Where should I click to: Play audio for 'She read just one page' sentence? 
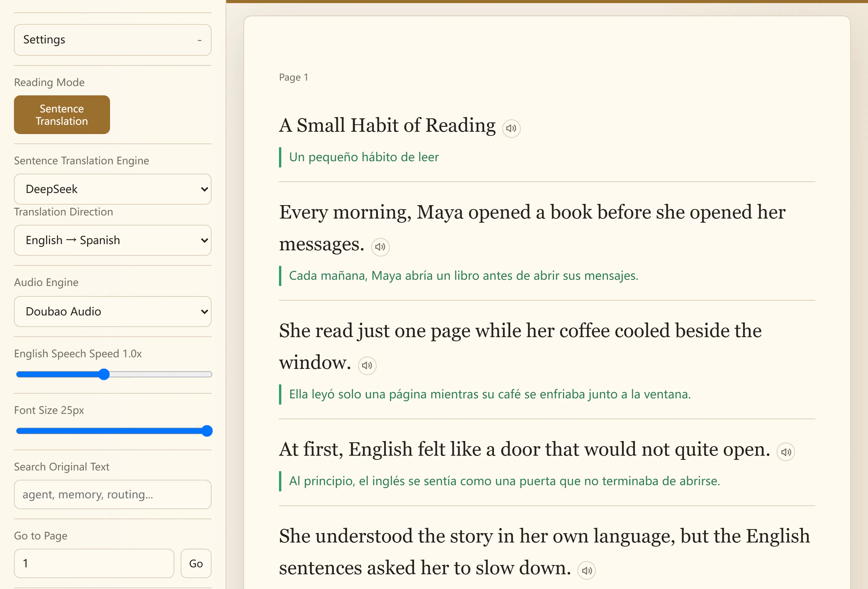367,365
